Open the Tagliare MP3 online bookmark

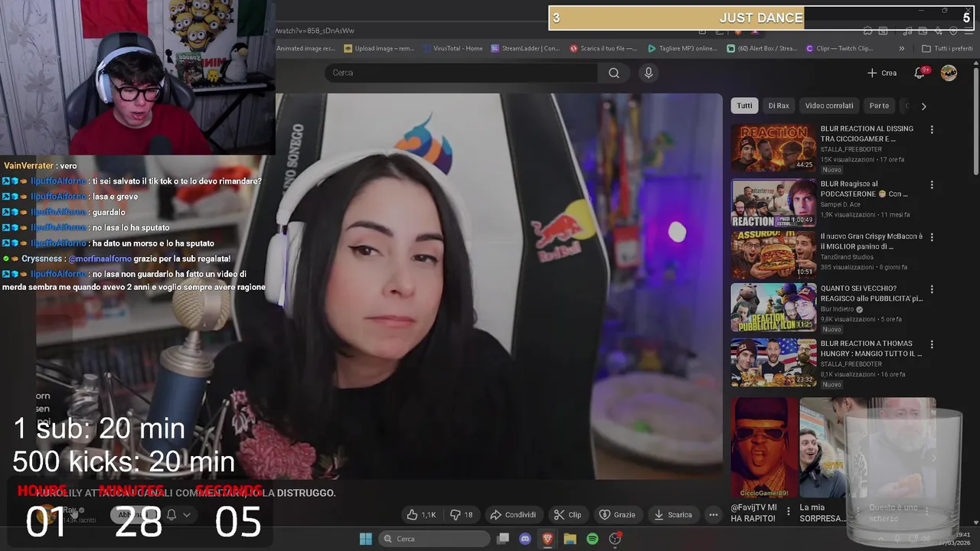tap(682, 48)
